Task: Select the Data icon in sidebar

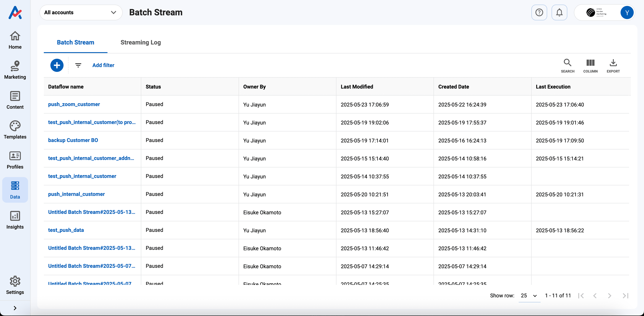Action: pyautogui.click(x=15, y=190)
